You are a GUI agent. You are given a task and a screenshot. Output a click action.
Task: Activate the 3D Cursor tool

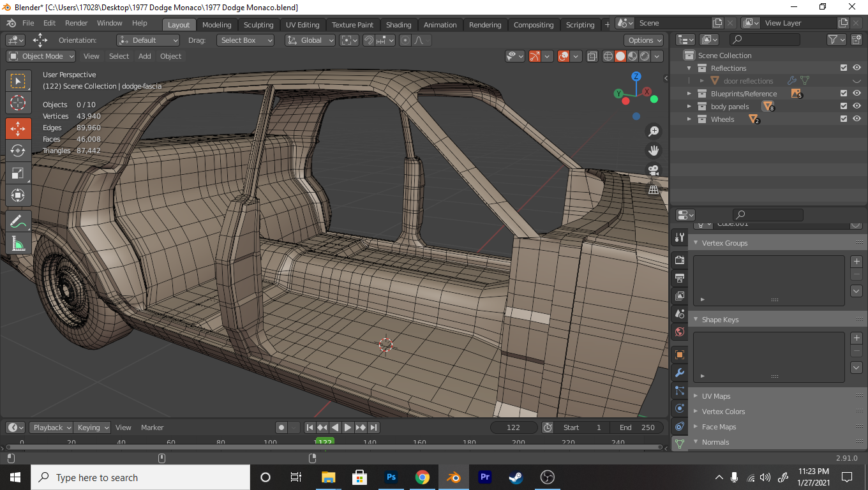click(x=18, y=103)
